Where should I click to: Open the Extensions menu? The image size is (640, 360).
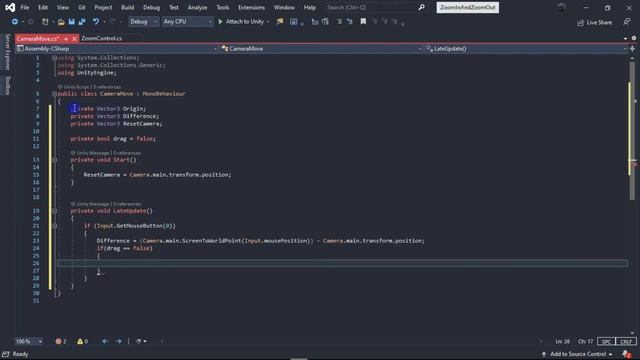[x=251, y=7]
